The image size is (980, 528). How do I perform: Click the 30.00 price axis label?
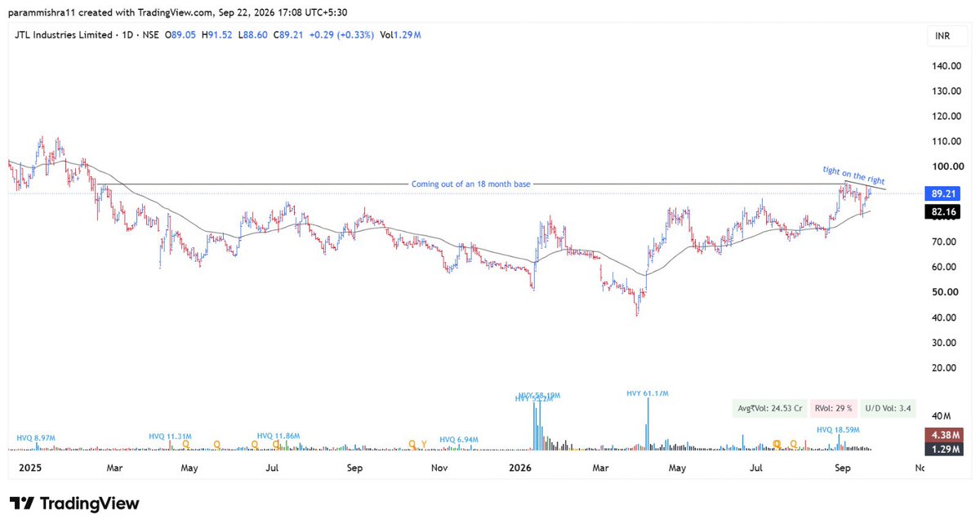point(942,343)
